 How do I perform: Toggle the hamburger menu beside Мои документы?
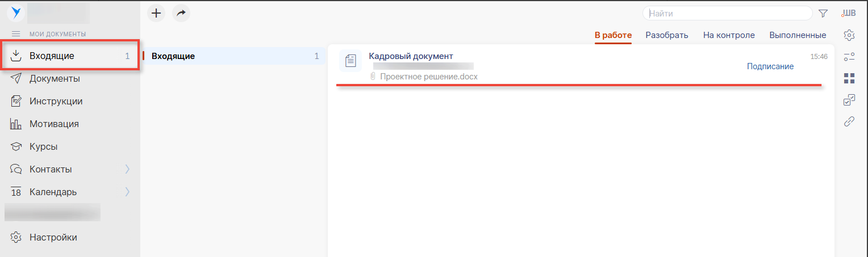tap(16, 34)
